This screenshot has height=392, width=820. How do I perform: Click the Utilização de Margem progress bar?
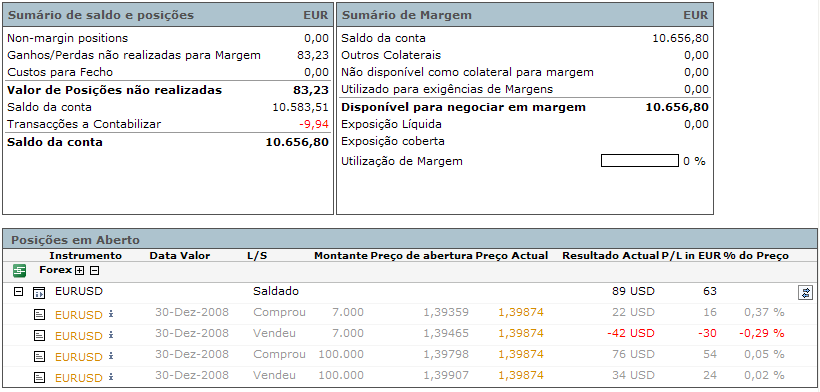click(640, 160)
